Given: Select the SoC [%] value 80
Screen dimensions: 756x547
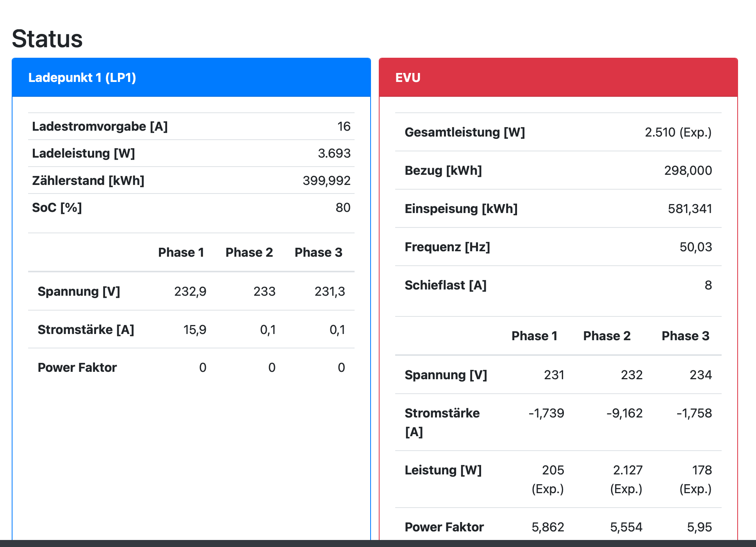Looking at the screenshot, I should pyautogui.click(x=343, y=208).
